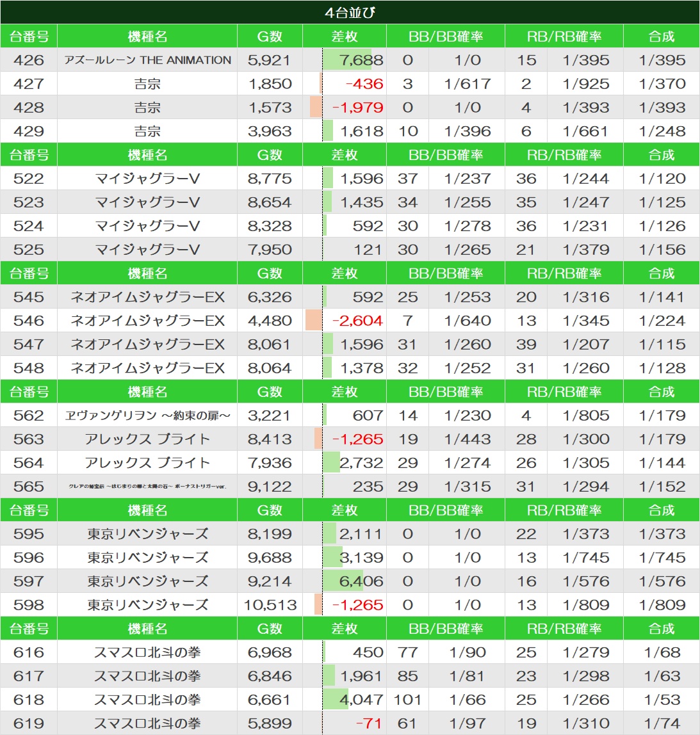Select machine number 426 cell
The height and width of the screenshot is (735, 700).
coord(29,60)
